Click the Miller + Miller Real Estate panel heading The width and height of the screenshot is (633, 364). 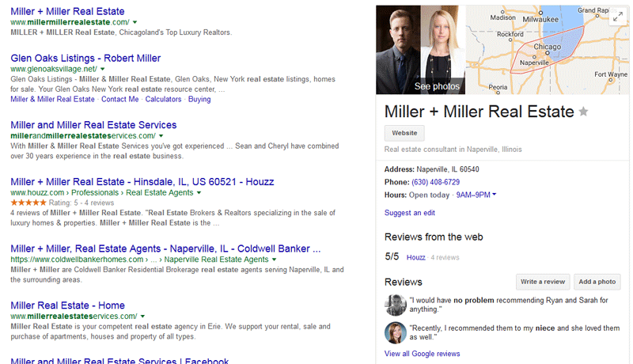(479, 112)
